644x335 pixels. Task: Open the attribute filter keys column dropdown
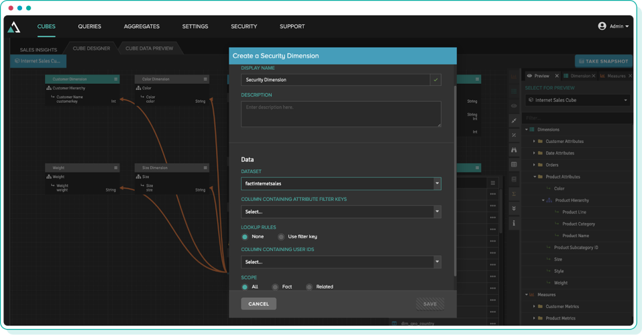pyautogui.click(x=341, y=211)
